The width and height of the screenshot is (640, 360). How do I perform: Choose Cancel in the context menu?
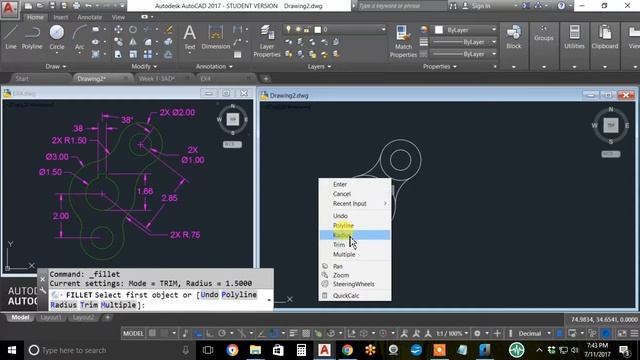click(x=354, y=194)
